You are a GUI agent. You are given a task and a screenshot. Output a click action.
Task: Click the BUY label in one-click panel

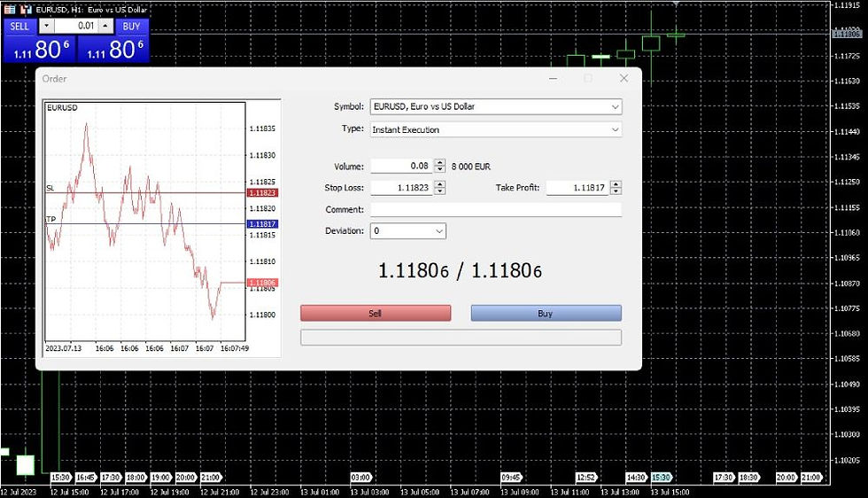click(131, 26)
